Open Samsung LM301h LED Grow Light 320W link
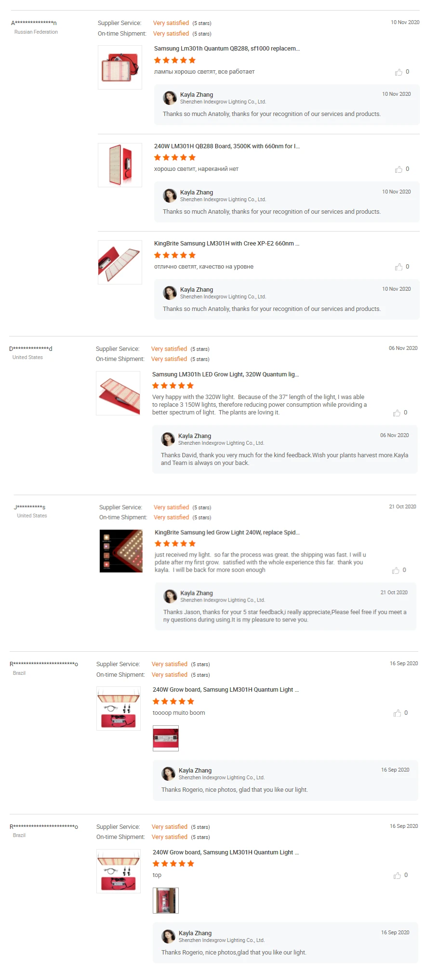426x980 pixels. pyautogui.click(x=226, y=374)
